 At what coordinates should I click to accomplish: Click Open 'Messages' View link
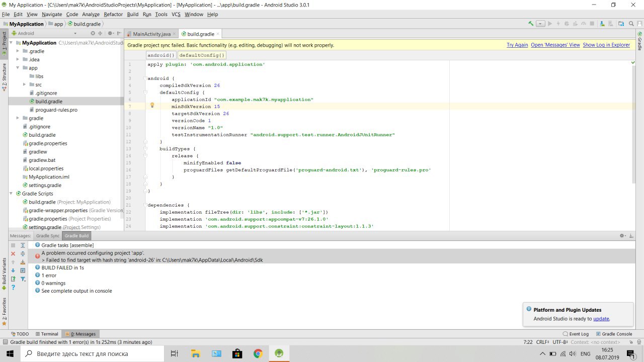pyautogui.click(x=555, y=45)
